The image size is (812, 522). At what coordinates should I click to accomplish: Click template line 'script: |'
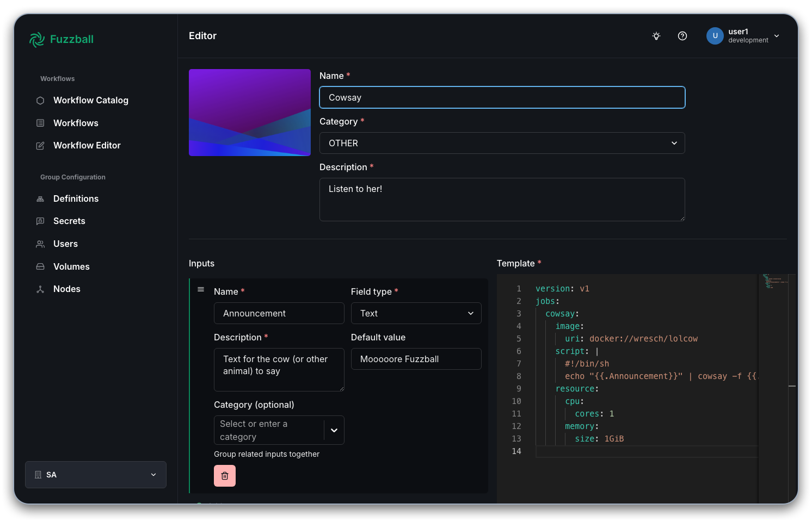pos(577,351)
